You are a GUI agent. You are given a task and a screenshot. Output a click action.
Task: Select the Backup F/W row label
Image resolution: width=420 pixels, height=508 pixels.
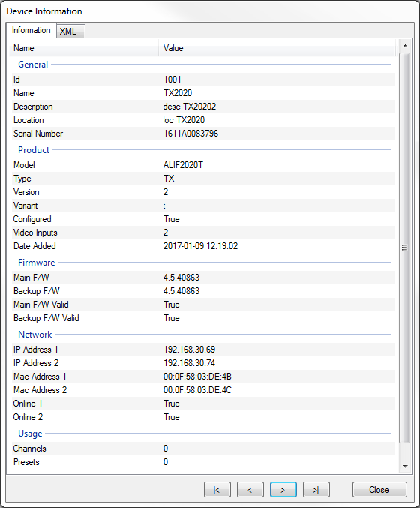pos(37,291)
